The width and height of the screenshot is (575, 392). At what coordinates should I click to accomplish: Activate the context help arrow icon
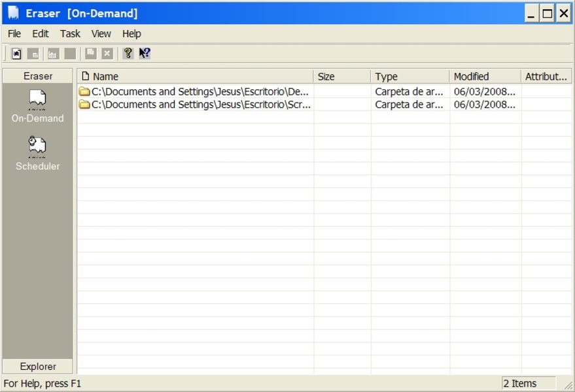tap(145, 54)
